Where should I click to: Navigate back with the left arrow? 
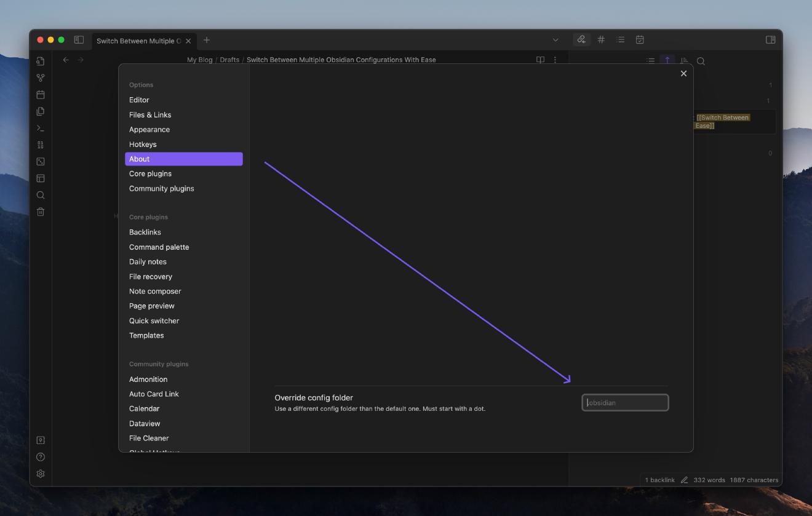(66, 60)
